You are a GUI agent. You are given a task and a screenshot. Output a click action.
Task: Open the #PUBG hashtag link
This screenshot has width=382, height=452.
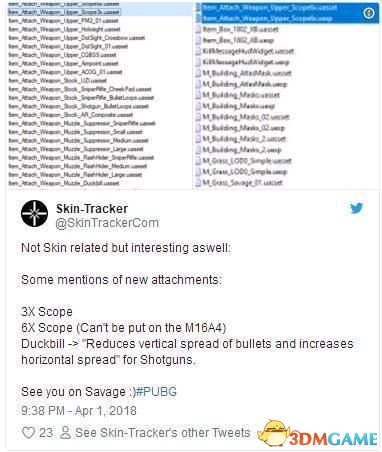156,392
